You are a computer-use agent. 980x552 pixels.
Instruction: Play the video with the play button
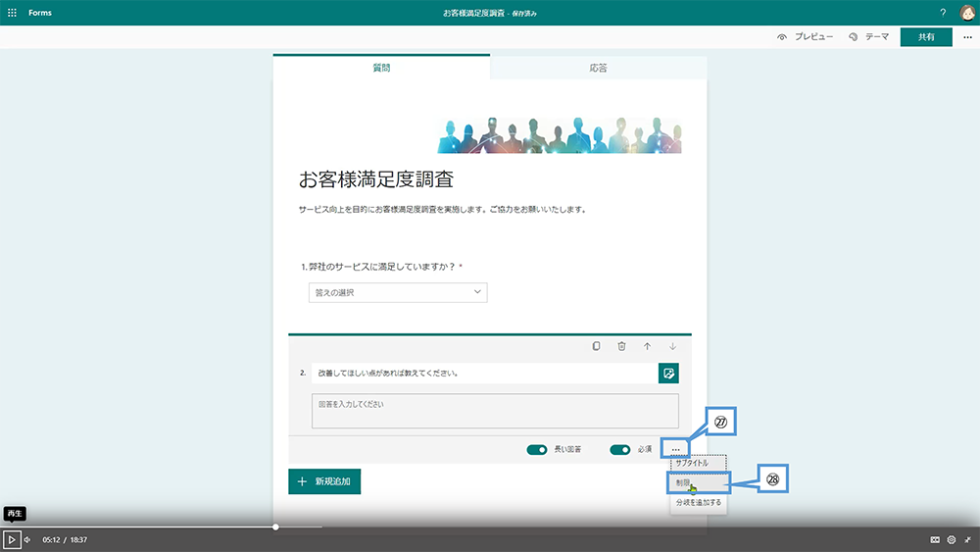(x=11, y=539)
